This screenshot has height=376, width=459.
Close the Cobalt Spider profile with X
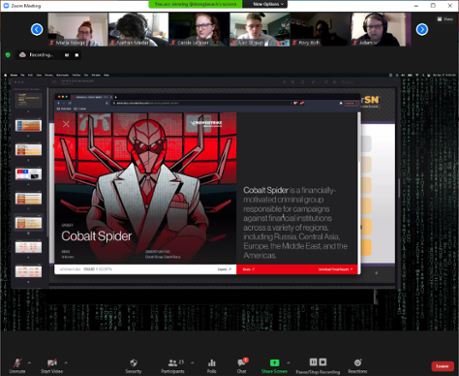coord(66,124)
